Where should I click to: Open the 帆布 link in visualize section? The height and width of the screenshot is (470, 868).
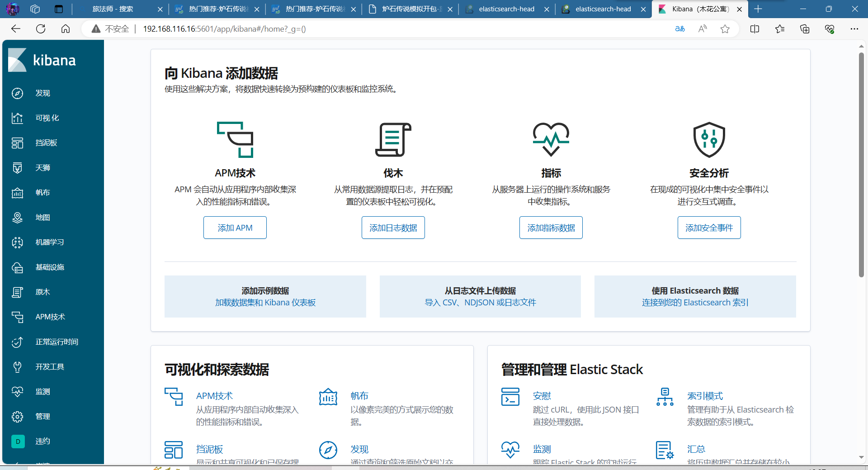pyautogui.click(x=359, y=396)
